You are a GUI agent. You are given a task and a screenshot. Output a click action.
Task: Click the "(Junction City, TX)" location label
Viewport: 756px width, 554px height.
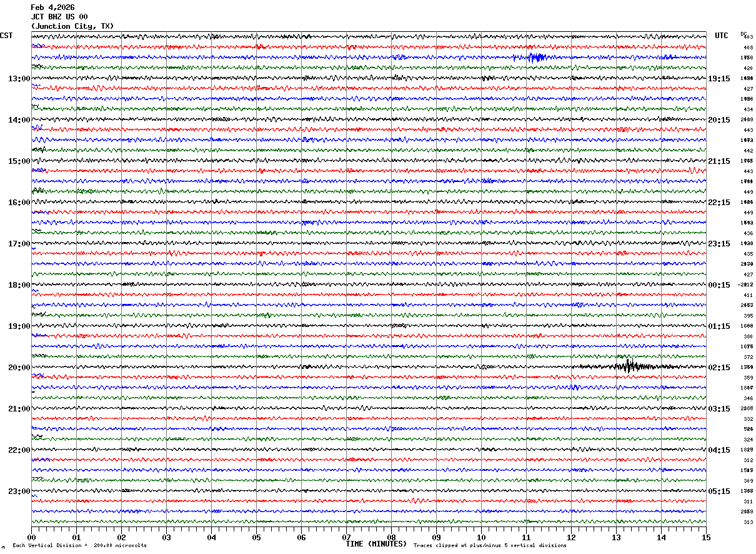coord(72,26)
